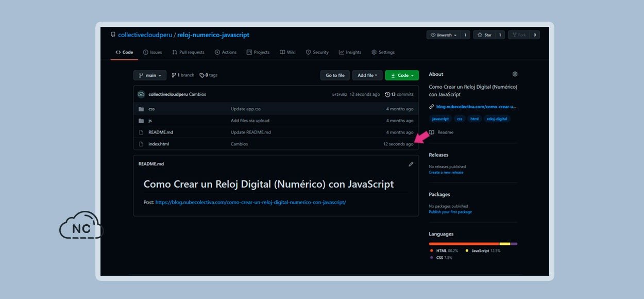This screenshot has height=299, width=644.
Task: Select the javascript topic tag
Action: point(440,119)
